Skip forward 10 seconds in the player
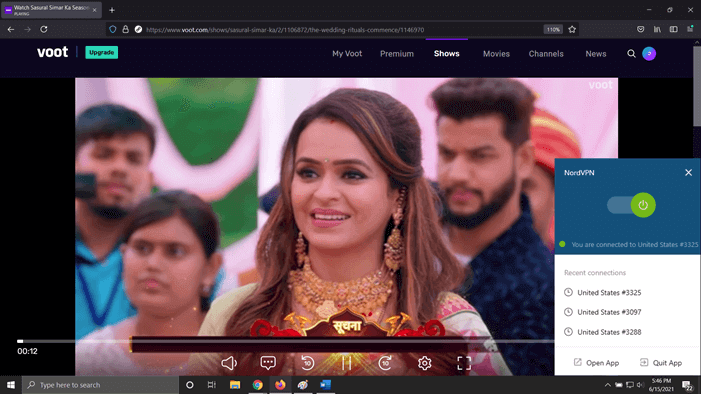Image resolution: width=701 pixels, height=394 pixels. [385, 363]
